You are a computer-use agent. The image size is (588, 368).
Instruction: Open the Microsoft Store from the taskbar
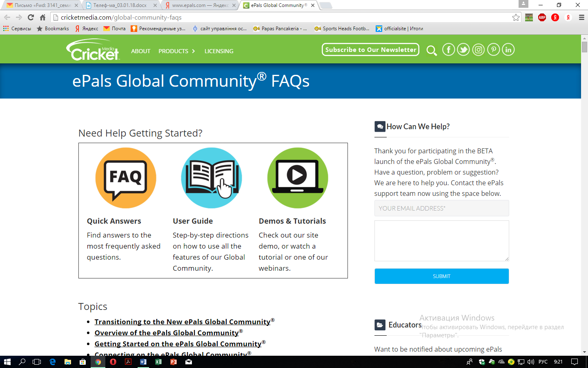tap(83, 362)
